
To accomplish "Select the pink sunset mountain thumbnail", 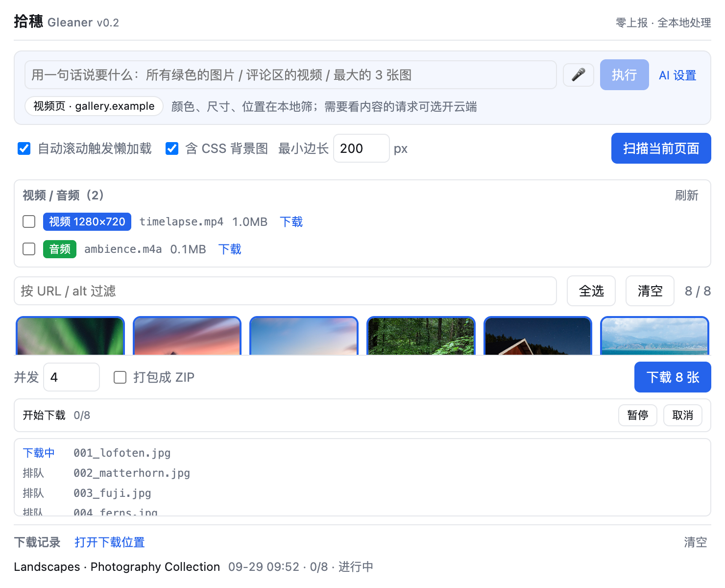I will [x=187, y=336].
